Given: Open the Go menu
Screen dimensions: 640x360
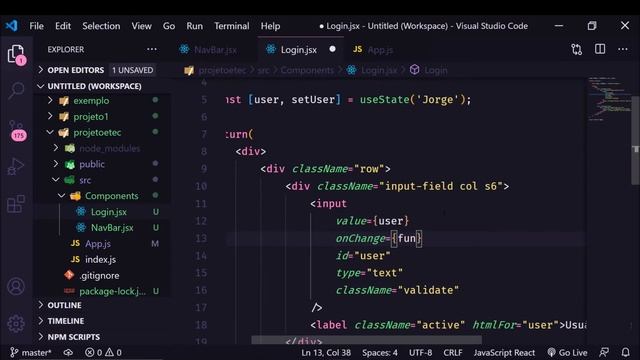Looking at the screenshot, I should (x=169, y=26).
